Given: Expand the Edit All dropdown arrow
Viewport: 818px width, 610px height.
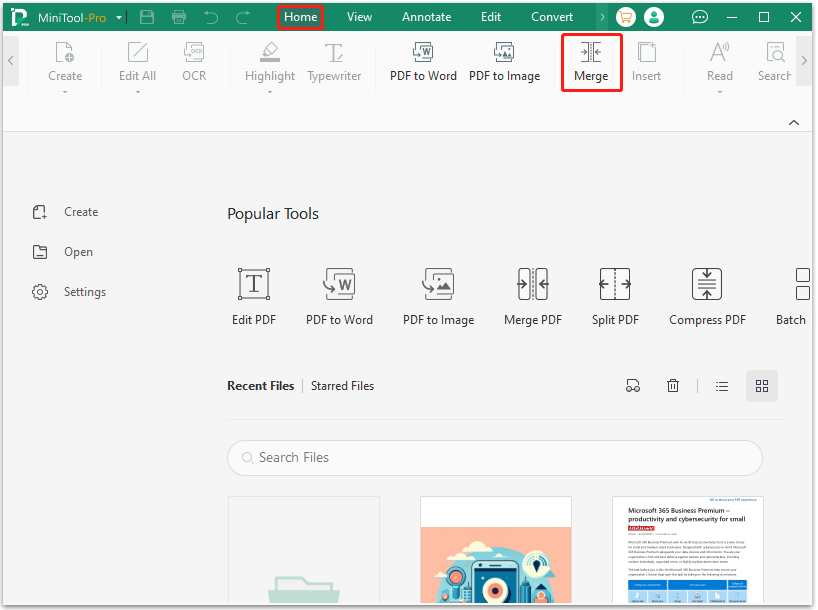Looking at the screenshot, I should coord(138,92).
